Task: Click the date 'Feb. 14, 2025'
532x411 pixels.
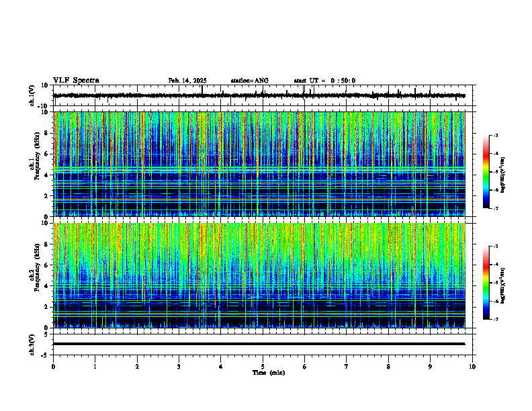Action: [x=187, y=81]
